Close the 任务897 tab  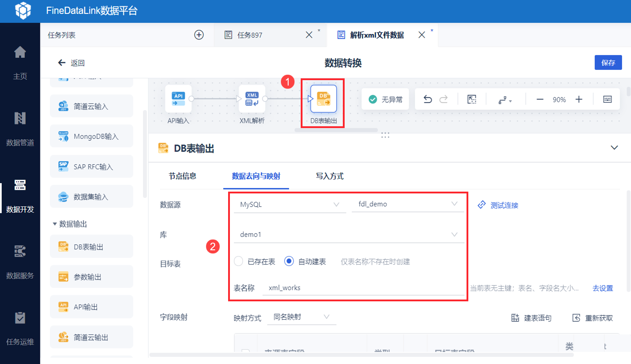coord(309,35)
